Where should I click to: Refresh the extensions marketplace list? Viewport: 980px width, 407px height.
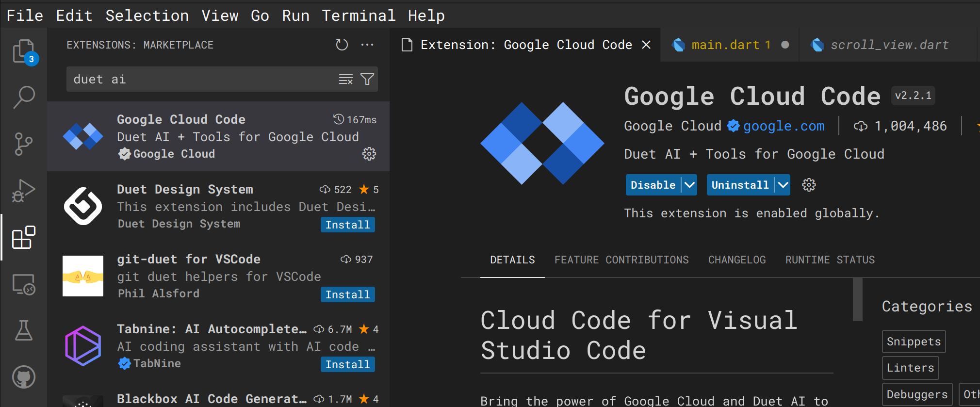(x=342, y=45)
